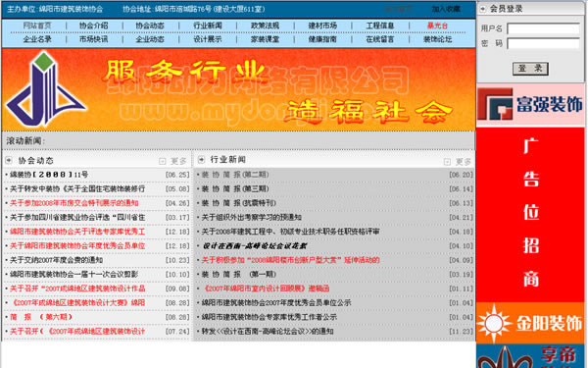Click the arrow icon beside 协会动态 section header
This screenshot has height=368, width=588.
(9, 160)
